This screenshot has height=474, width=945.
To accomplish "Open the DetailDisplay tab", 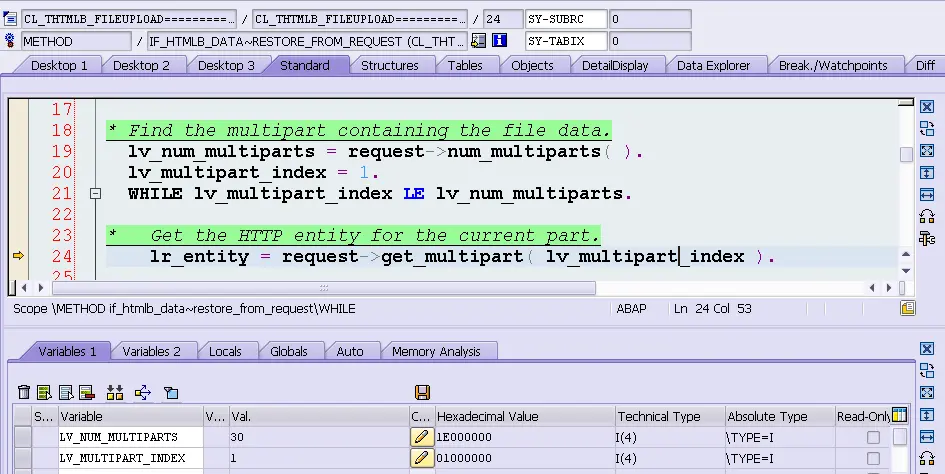I will tap(615, 65).
